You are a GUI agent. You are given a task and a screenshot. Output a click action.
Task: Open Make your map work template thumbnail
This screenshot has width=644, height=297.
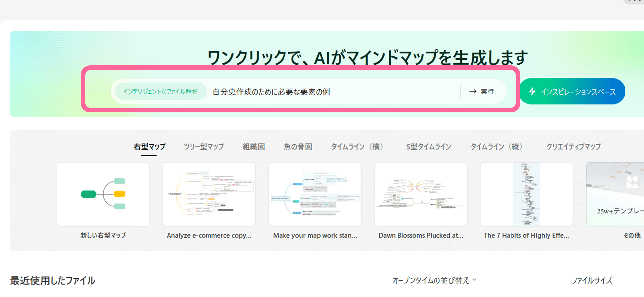tap(315, 194)
